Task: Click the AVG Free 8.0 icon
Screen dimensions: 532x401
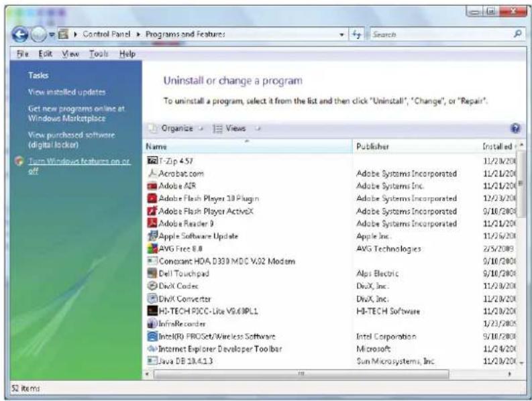Action: [152, 248]
